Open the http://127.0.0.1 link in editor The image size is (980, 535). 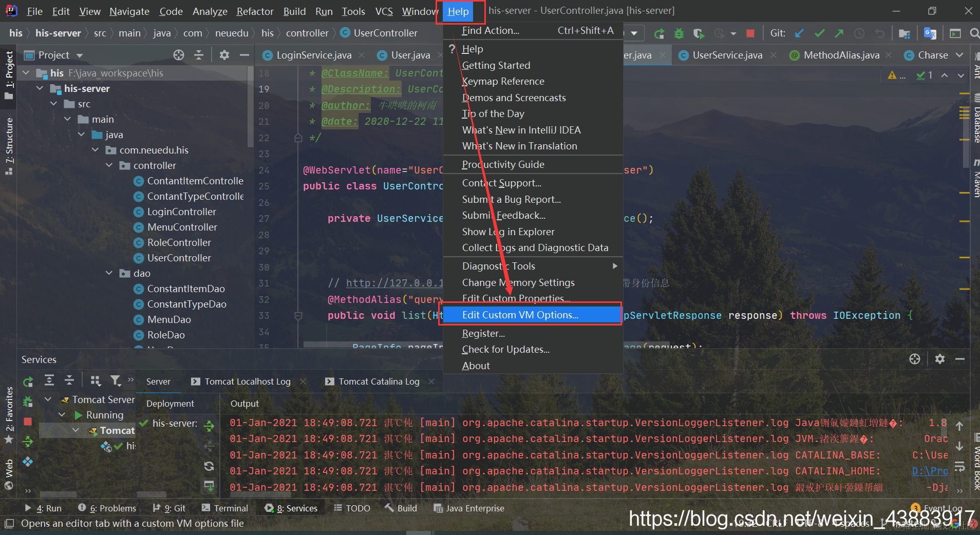(394, 283)
